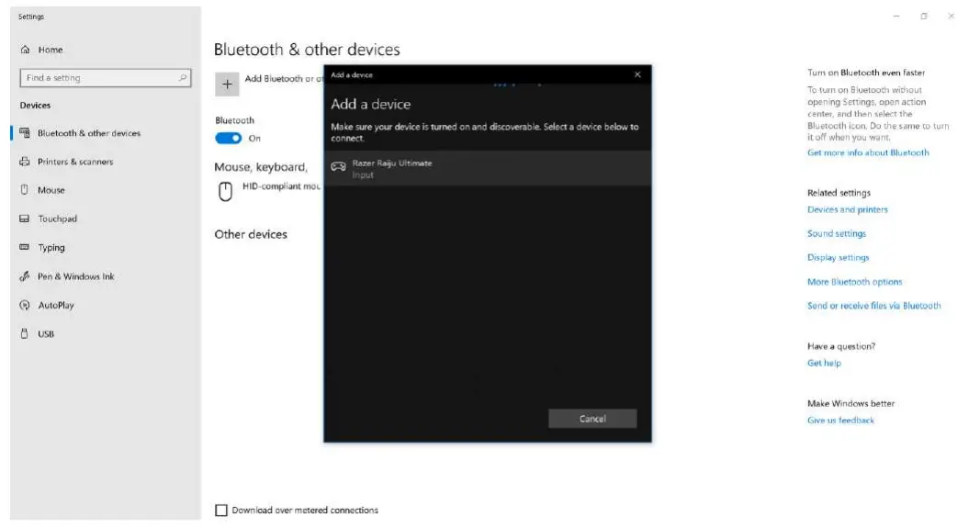Click the Touchpad icon in the sidebar
Viewport: 980px width, 528px height.
(x=25, y=219)
